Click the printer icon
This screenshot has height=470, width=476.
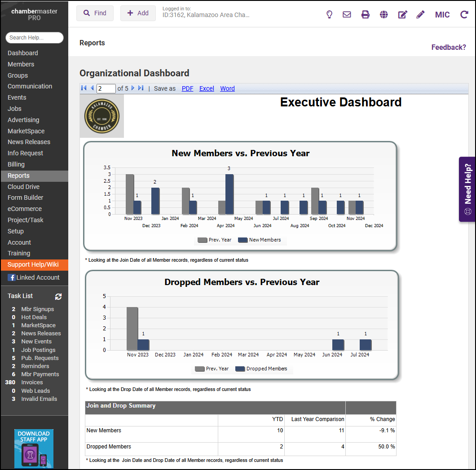[x=366, y=14]
